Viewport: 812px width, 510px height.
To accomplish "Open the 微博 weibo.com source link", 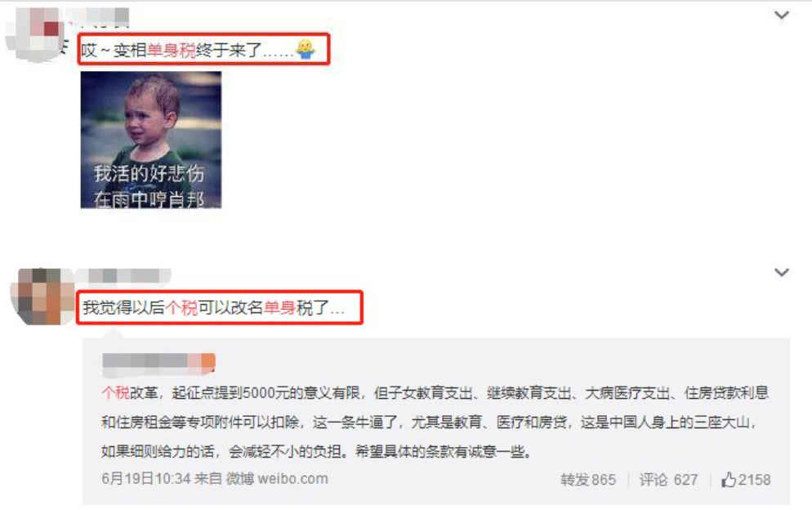I will (x=277, y=478).
